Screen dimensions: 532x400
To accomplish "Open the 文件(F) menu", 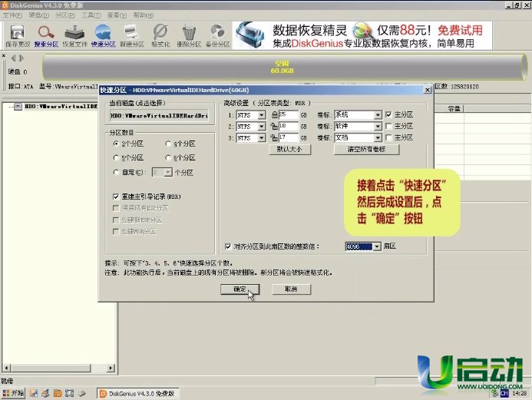I will (x=12, y=15).
